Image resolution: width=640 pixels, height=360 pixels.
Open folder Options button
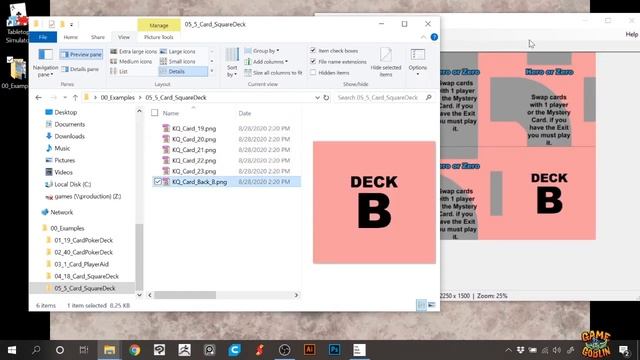[418, 62]
